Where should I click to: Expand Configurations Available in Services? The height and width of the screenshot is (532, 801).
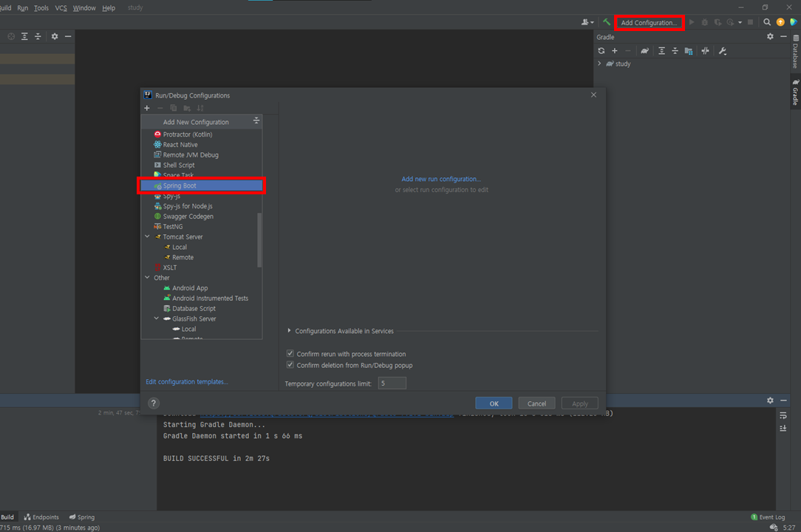click(289, 330)
